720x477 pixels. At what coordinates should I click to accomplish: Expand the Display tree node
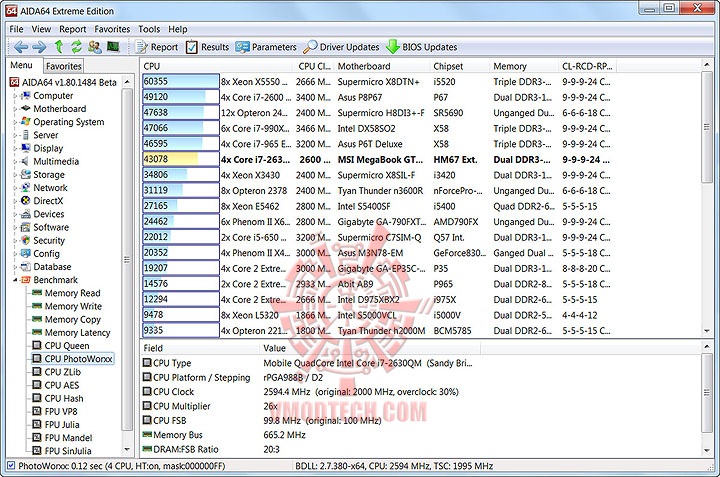coord(15,149)
